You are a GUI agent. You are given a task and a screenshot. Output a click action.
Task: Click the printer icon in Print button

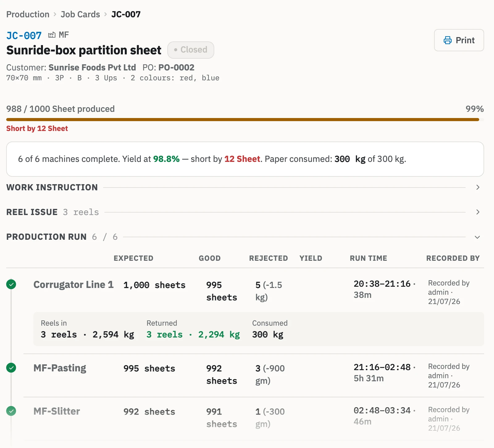click(448, 40)
